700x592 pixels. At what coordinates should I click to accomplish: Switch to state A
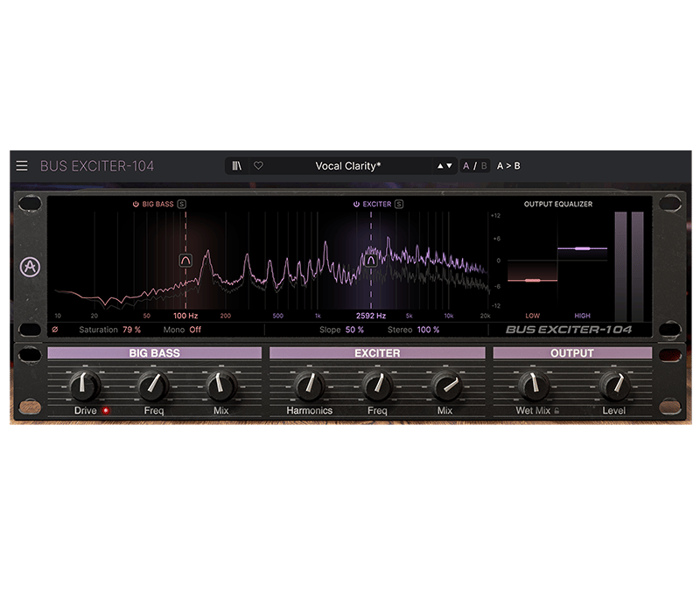pos(467,165)
